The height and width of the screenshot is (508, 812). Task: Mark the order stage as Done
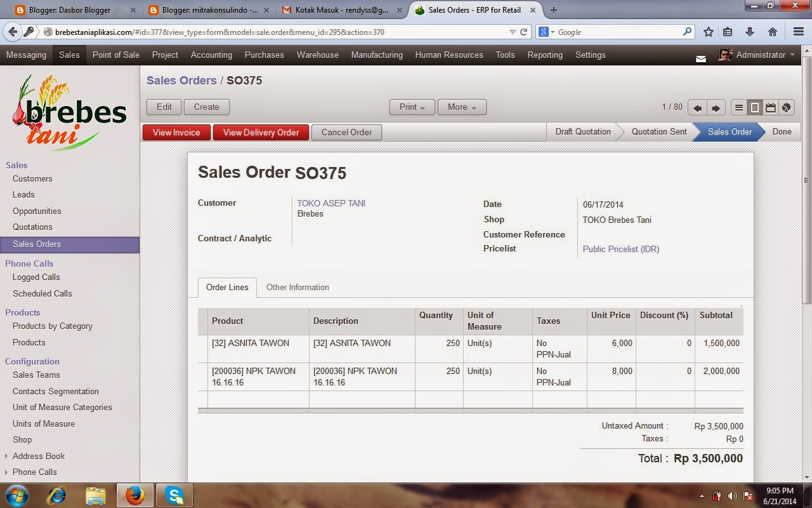pyautogui.click(x=782, y=131)
